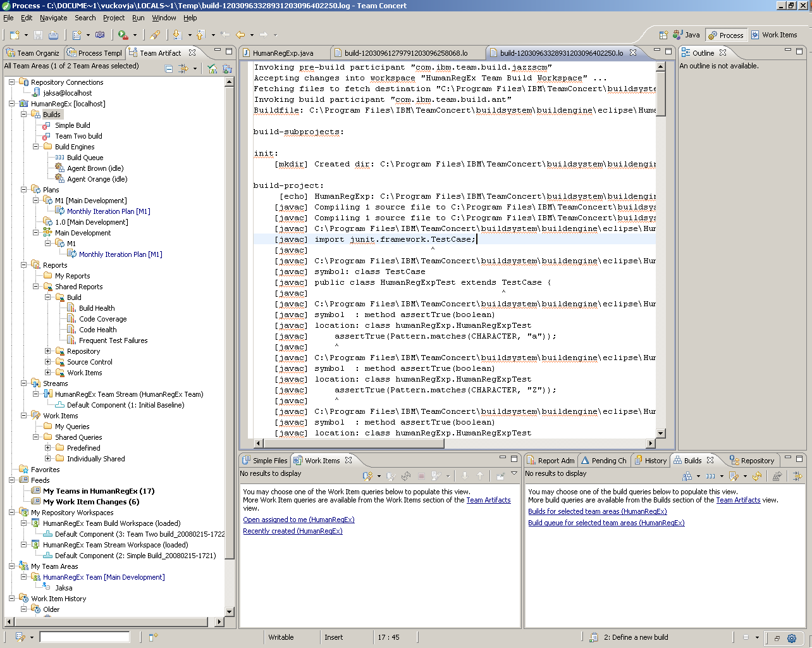Viewport: 812px width, 648px height.
Task: Click the New wizard toolbar icon
Action: (14, 35)
